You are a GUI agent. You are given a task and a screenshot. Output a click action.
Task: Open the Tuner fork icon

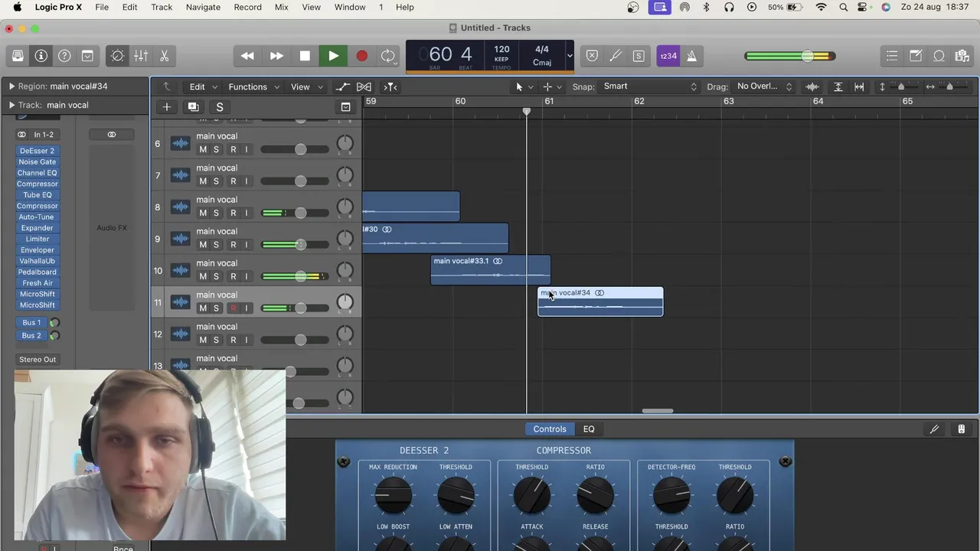pyautogui.click(x=615, y=56)
